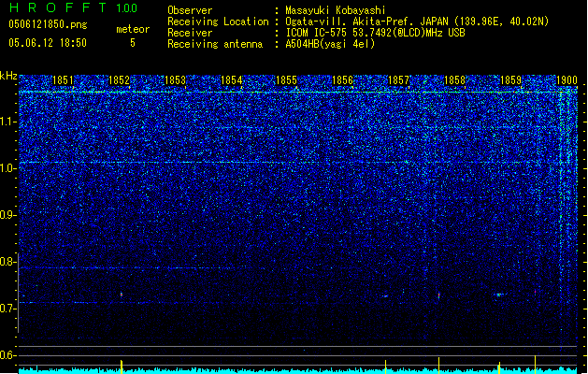Click the meteor echo just before 1857
This screenshot has width=588, height=374.
(x=385, y=296)
